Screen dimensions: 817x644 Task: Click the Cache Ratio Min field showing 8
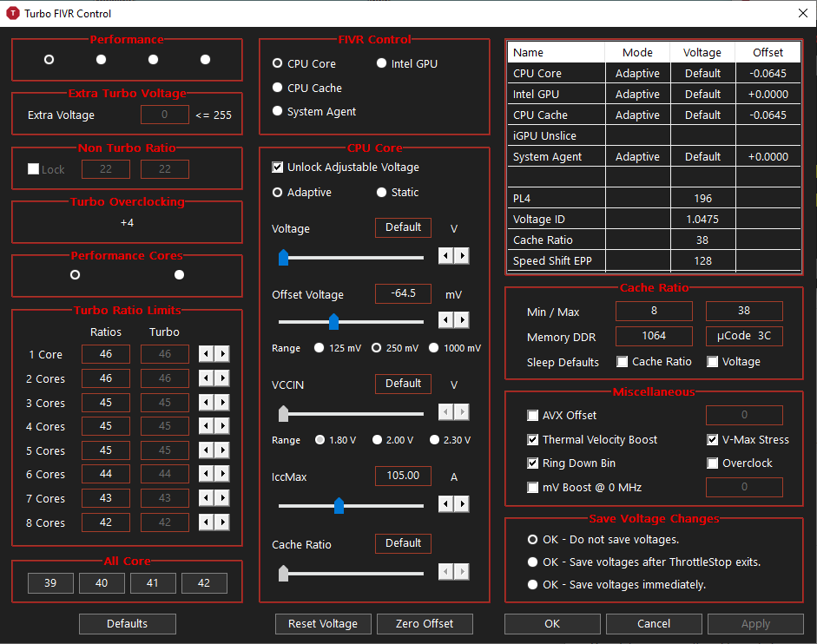[x=654, y=311]
